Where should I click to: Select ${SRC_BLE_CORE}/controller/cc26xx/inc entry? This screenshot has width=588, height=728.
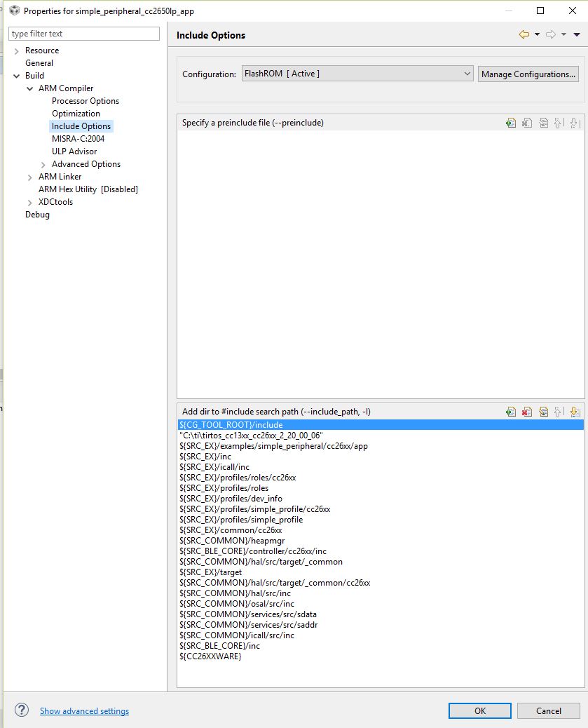click(x=253, y=551)
